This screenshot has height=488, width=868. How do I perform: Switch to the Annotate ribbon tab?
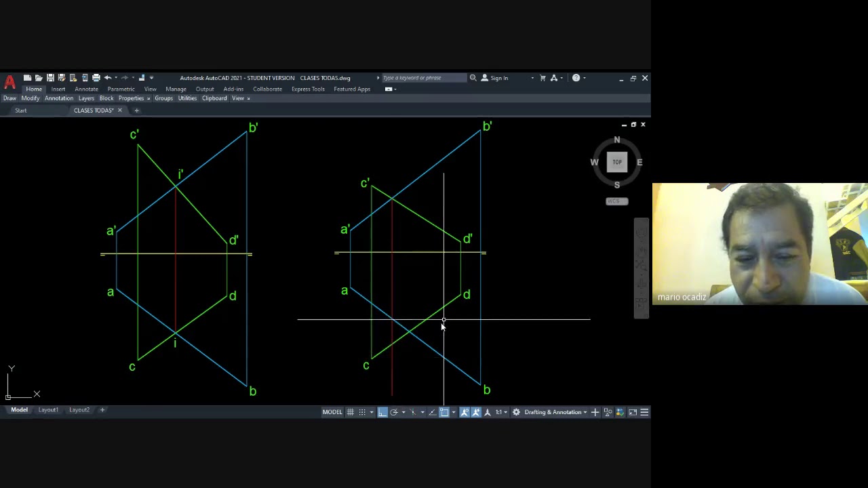[x=86, y=89]
